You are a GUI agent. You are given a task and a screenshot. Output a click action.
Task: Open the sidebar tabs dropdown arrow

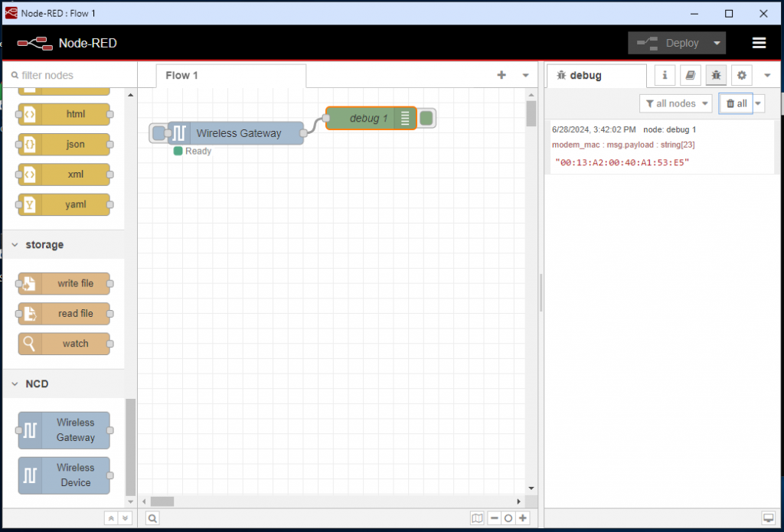coord(767,76)
